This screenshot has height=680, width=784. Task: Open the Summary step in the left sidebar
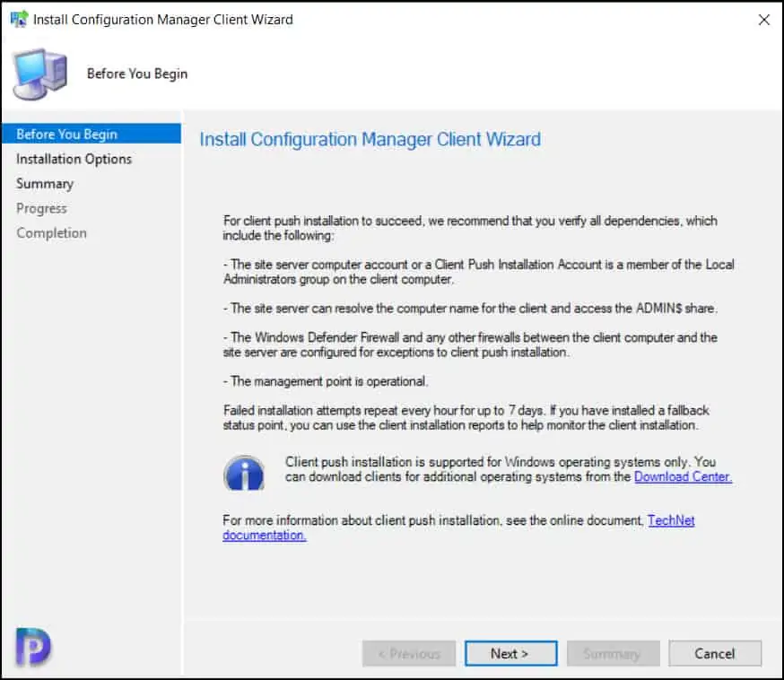tap(45, 184)
